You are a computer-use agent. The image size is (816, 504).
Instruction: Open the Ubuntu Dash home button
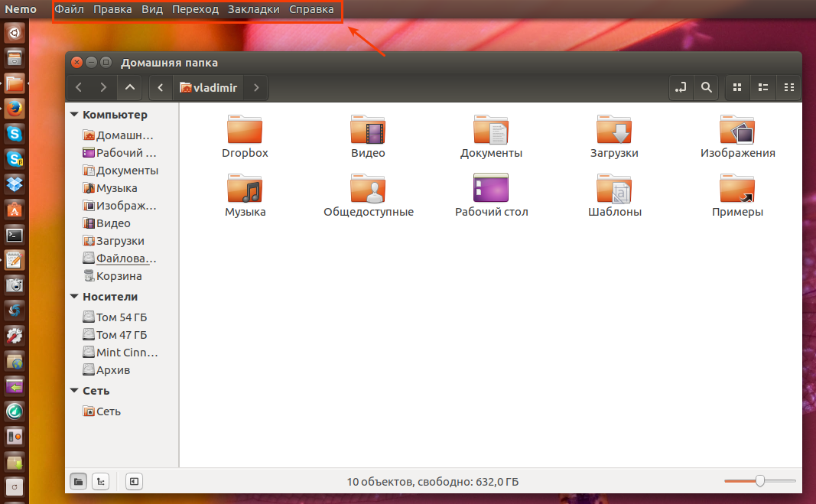(15, 33)
